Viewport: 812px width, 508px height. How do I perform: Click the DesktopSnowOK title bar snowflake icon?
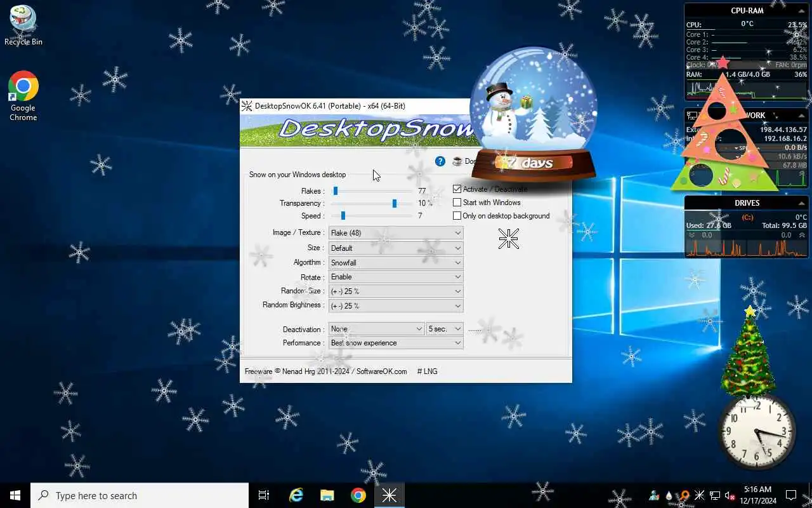(x=247, y=106)
